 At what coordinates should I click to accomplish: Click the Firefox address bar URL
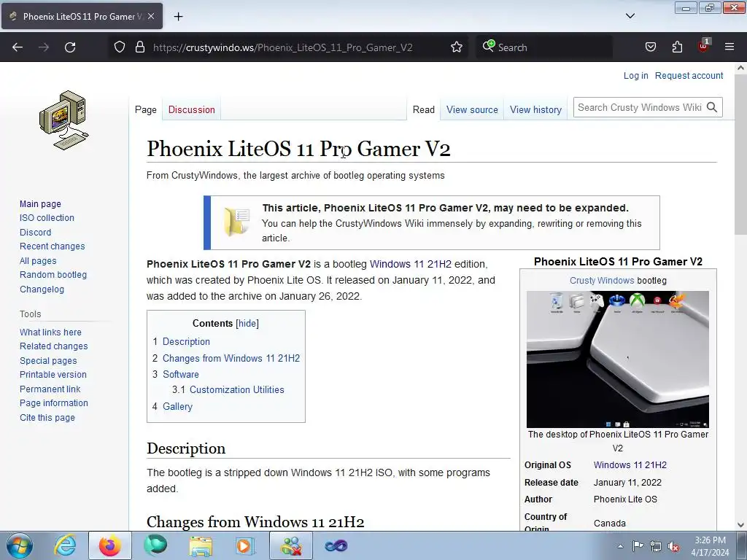click(x=283, y=47)
